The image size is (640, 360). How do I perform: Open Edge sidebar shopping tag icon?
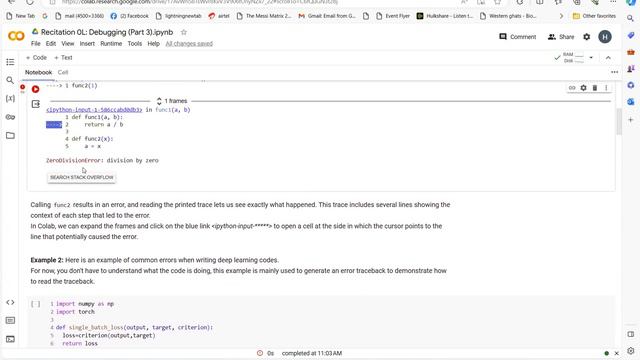631,36
